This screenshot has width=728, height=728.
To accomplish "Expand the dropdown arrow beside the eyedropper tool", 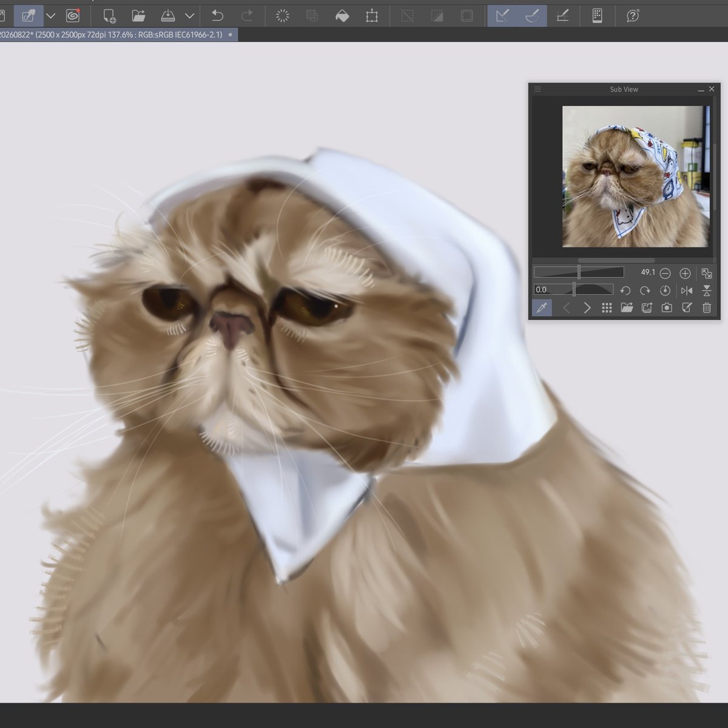I will pyautogui.click(x=51, y=16).
